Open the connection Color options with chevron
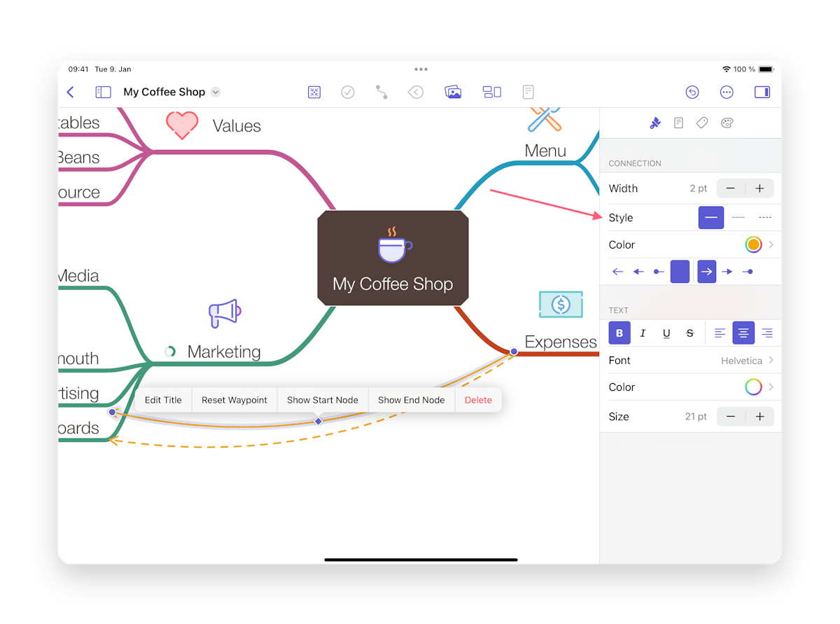840x624 pixels. point(770,244)
